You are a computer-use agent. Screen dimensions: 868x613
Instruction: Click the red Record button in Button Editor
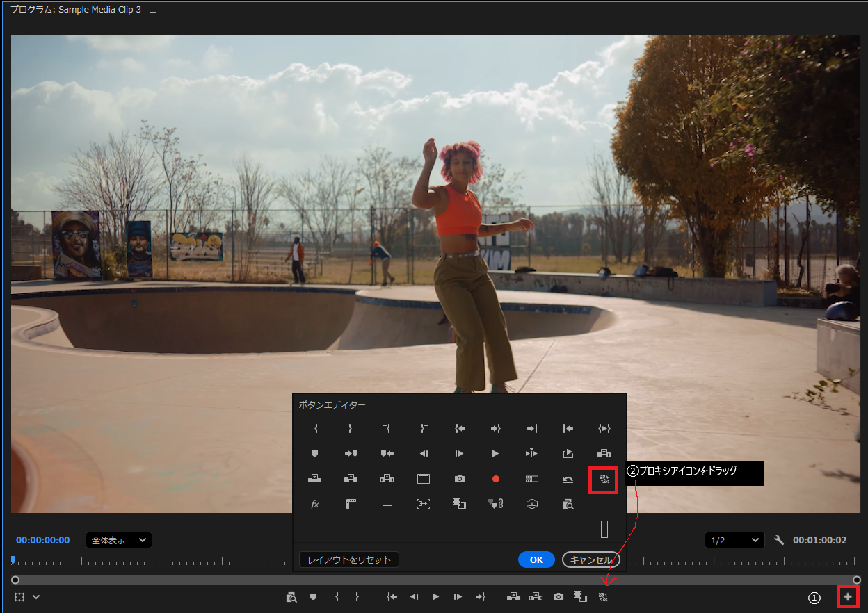coord(496,479)
